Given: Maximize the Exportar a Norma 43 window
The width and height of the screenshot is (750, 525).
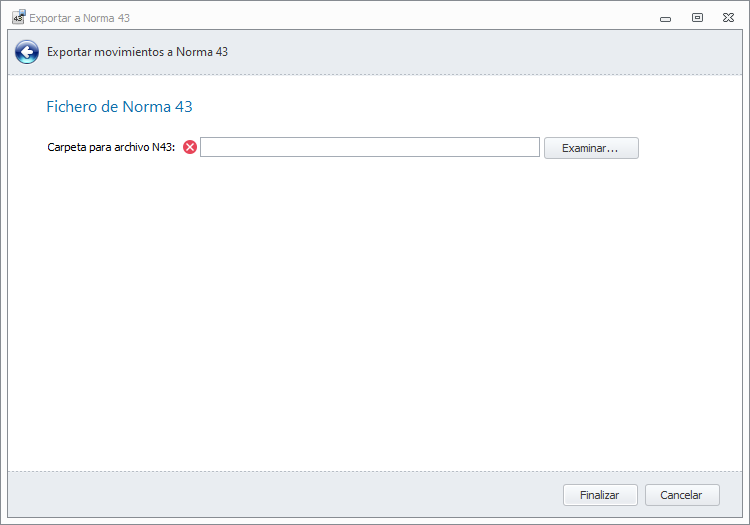Looking at the screenshot, I should click(697, 18).
